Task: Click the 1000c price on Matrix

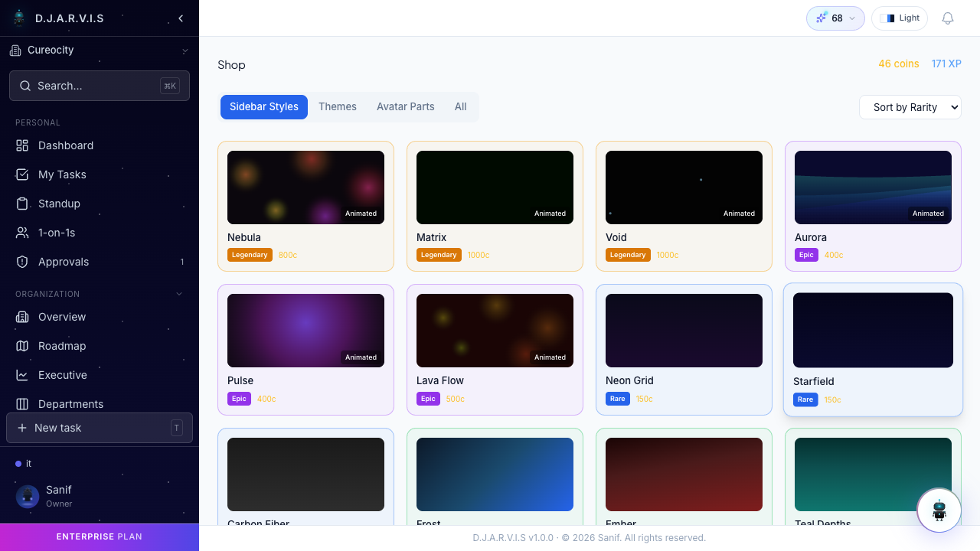Action: (479, 255)
